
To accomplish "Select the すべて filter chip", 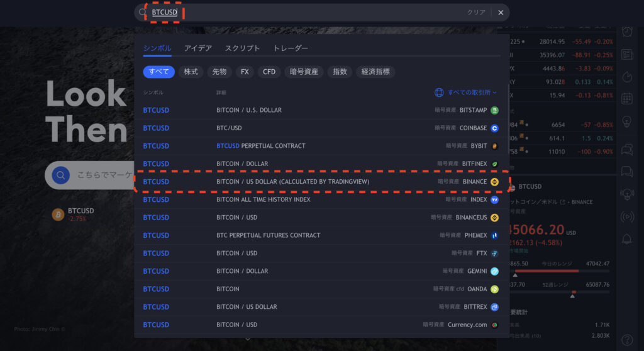I will coord(159,72).
